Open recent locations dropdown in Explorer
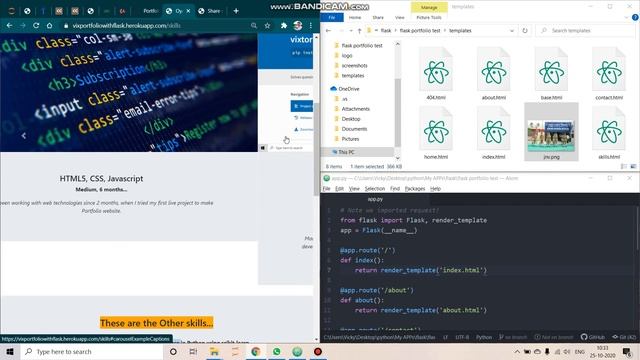Screen dimensions: 640x360 click(x=351, y=31)
